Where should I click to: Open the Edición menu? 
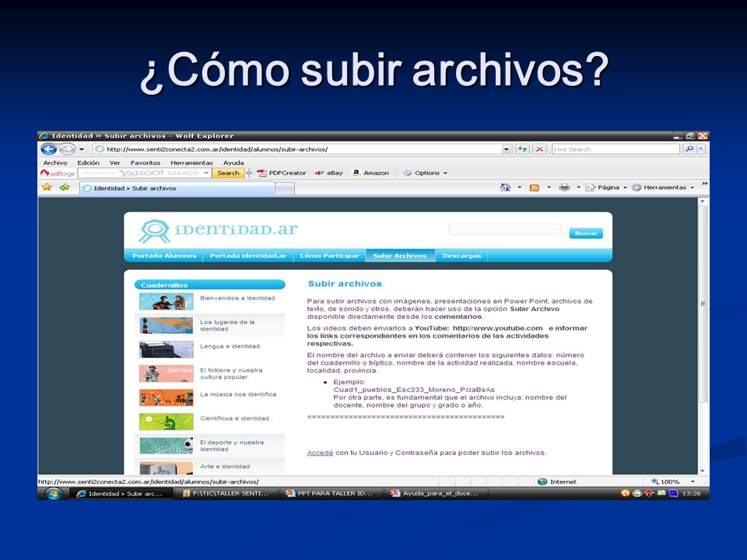click(89, 163)
